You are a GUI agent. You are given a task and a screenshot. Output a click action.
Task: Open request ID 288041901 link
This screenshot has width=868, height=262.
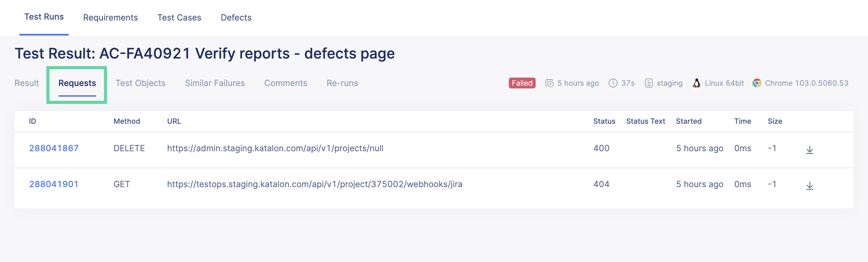(x=54, y=184)
